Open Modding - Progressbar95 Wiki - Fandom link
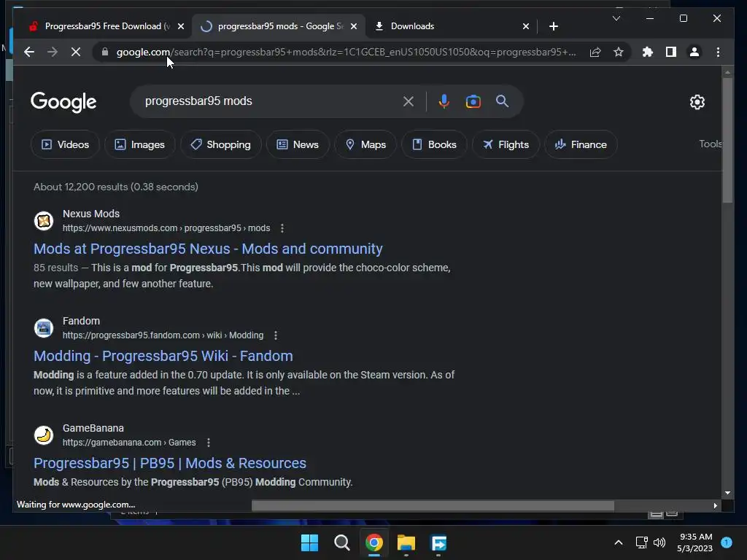Screen dimensions: 747x560 pyautogui.click(x=163, y=356)
